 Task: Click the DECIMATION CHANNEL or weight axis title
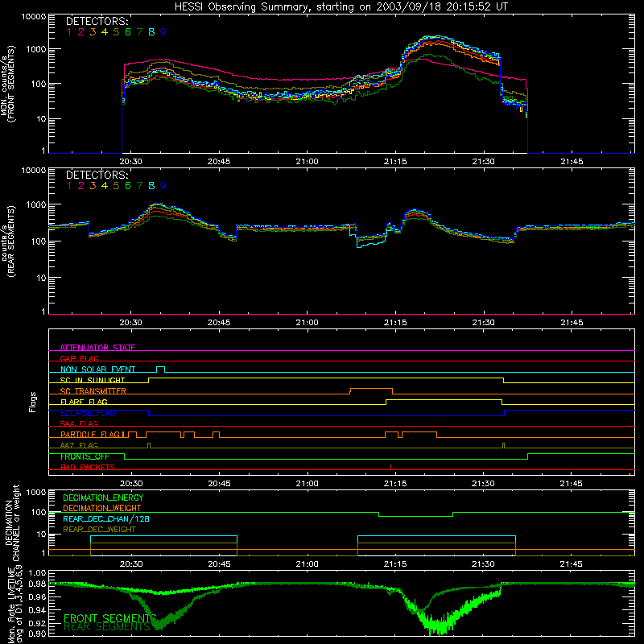coord(12,522)
